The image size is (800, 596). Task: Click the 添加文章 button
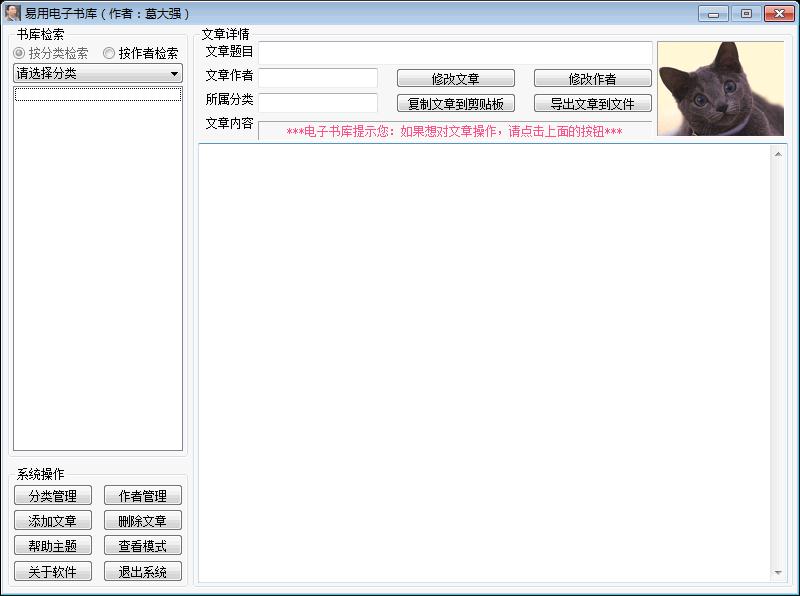(53, 520)
